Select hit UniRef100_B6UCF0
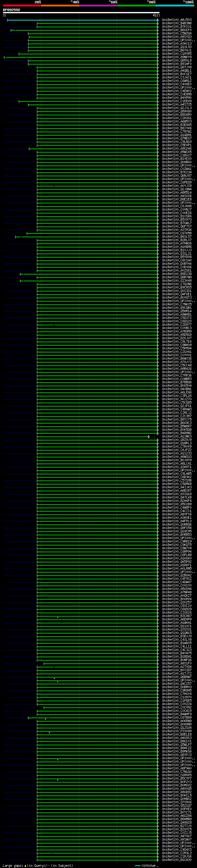The height and width of the screenshot is (868, 197). tap(177, 30)
